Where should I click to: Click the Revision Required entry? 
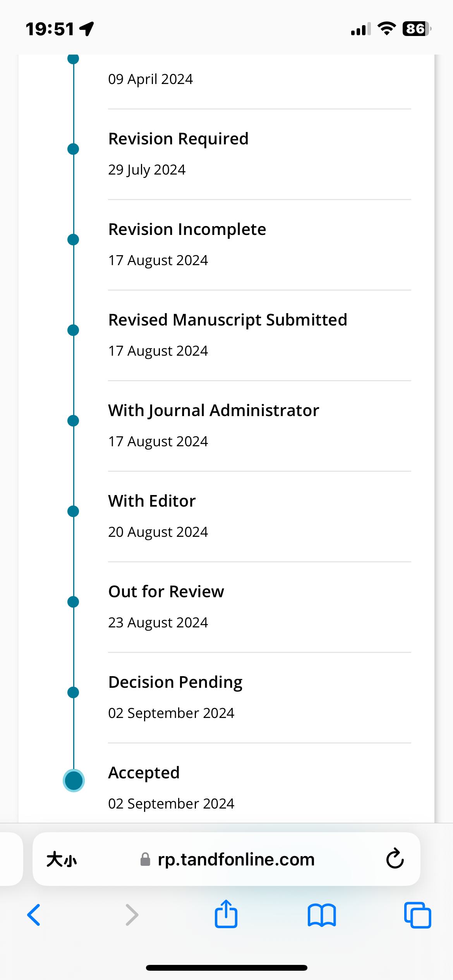(259, 154)
